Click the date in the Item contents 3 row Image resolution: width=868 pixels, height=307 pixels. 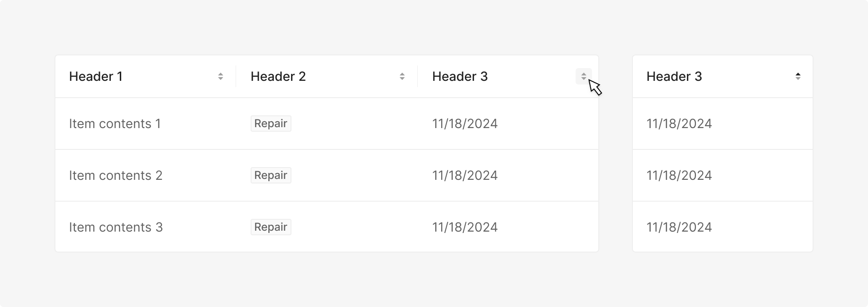465,227
